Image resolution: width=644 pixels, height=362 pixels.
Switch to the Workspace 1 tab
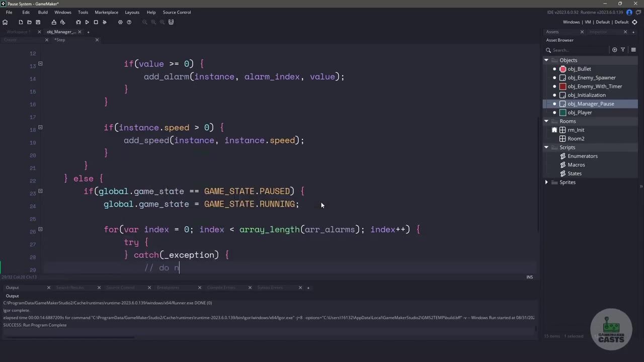click(x=19, y=32)
